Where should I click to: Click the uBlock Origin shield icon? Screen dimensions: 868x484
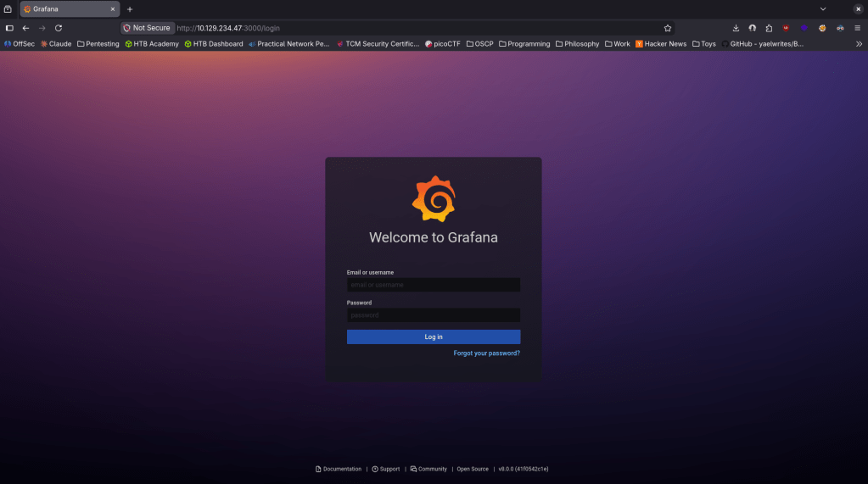(786, 28)
